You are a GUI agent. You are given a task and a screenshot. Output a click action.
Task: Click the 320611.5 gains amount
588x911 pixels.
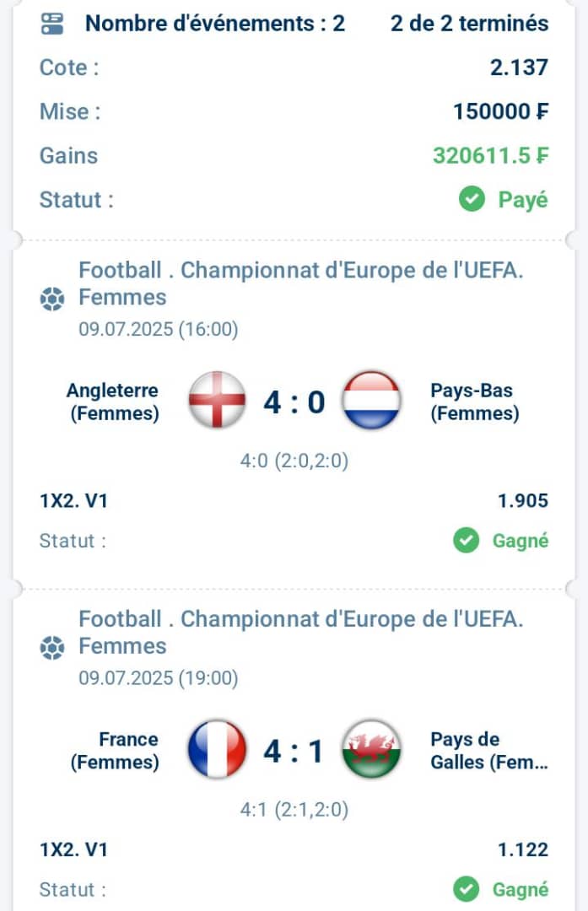click(x=490, y=156)
